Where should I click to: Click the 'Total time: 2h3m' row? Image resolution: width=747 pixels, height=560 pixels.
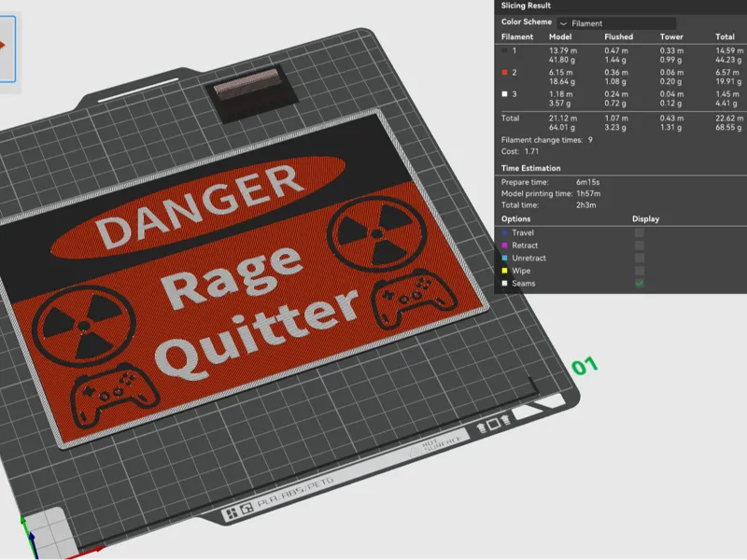click(x=549, y=205)
